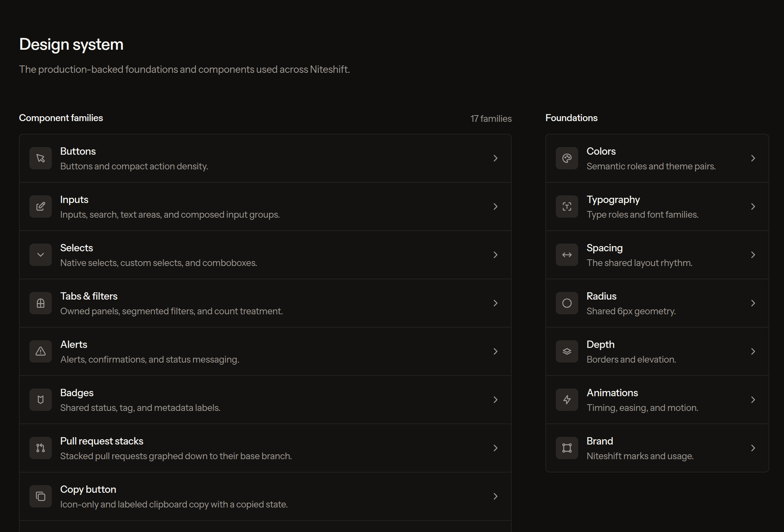Viewport: 784px width, 532px height.
Task: Expand the Alerts row chevron
Action: click(496, 351)
